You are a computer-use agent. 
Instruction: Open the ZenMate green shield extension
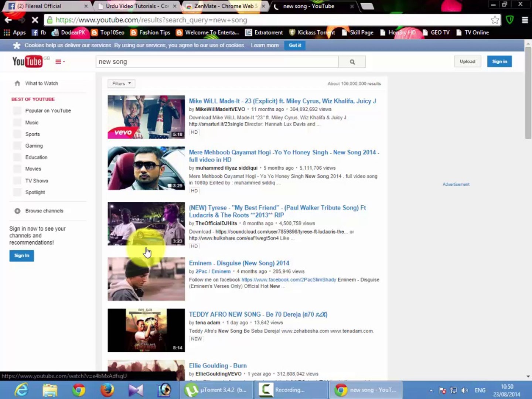click(510, 20)
